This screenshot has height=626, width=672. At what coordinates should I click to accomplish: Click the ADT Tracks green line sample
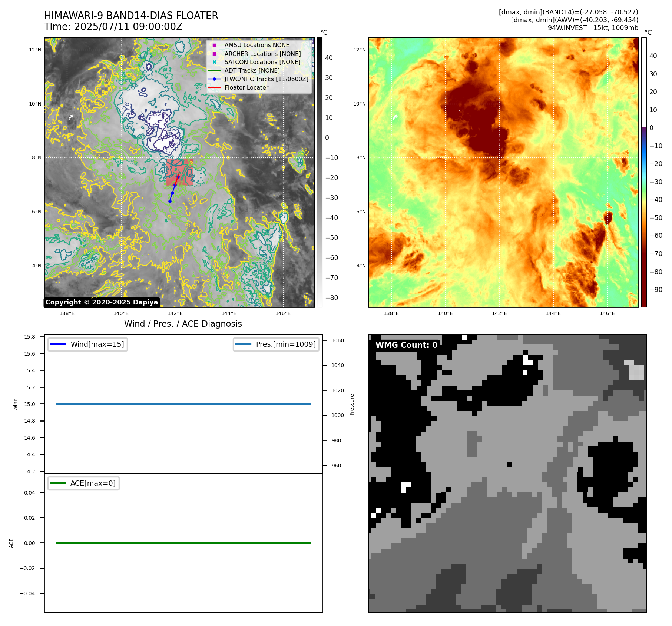(x=214, y=70)
